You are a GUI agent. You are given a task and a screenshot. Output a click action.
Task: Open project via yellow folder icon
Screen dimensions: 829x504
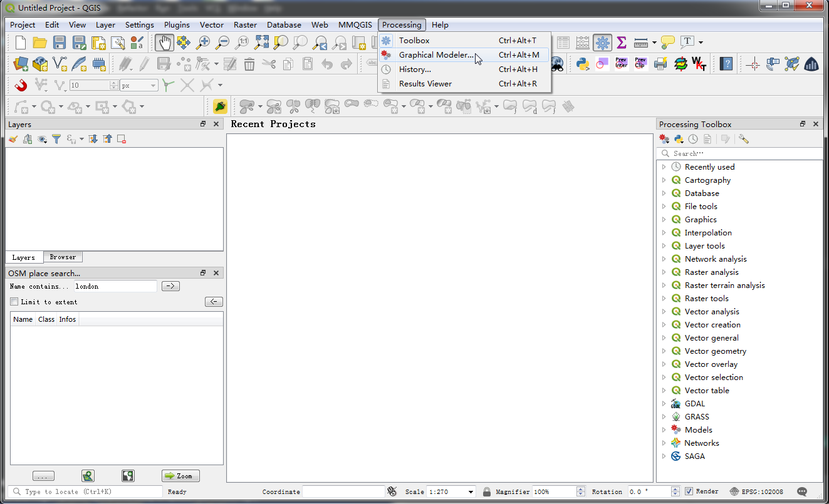pyautogui.click(x=40, y=43)
